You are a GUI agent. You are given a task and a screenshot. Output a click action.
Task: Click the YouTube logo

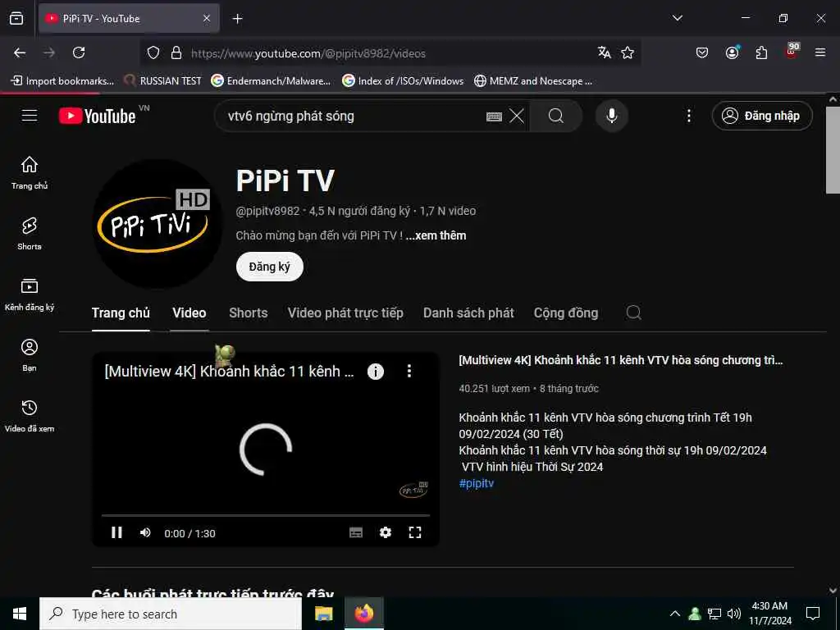(x=98, y=116)
